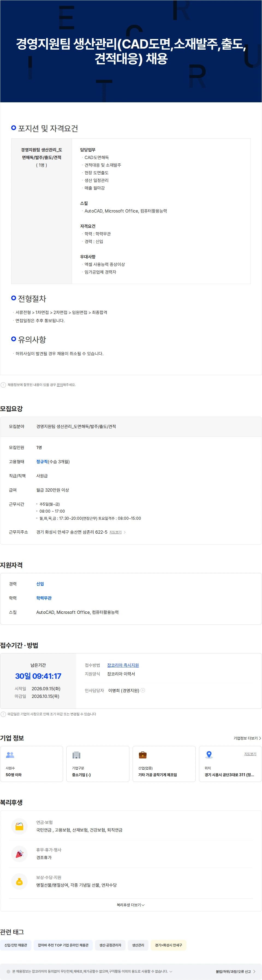Click the text 임가공업체 경력자
The image size is (262, 980).
[x=100, y=272]
